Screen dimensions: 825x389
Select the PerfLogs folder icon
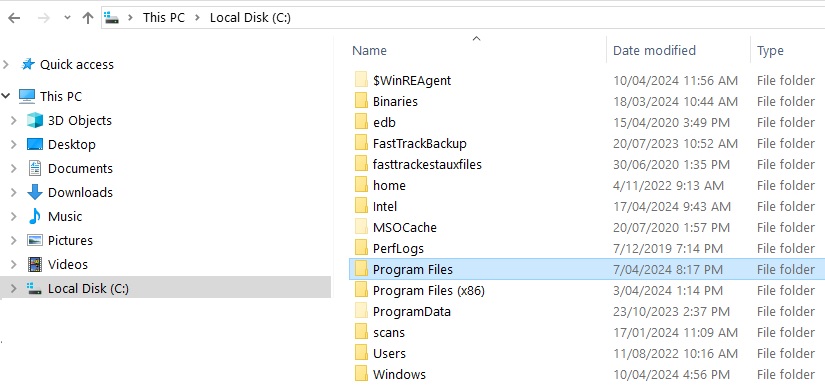point(361,248)
